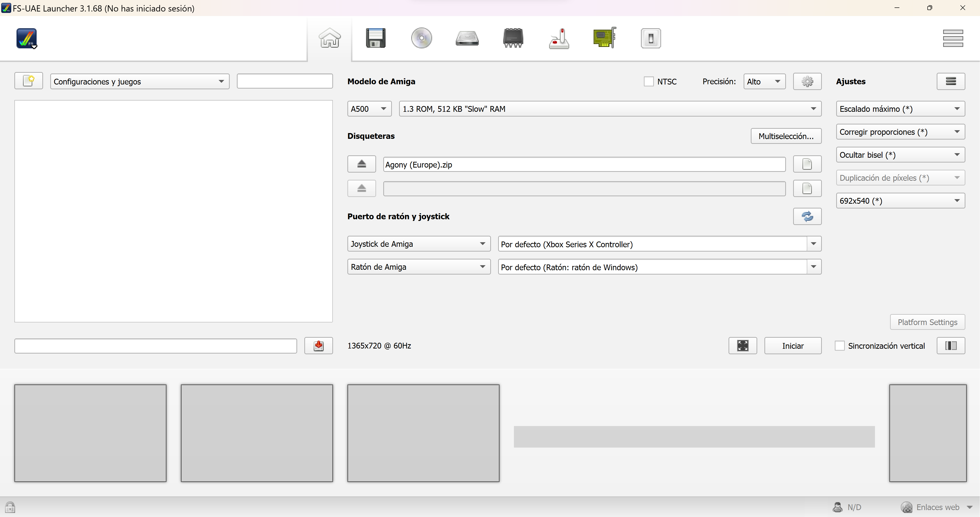Open the Joystick de Amiga port type dropdown
Viewport: 980px width, 517px height.
click(419, 244)
